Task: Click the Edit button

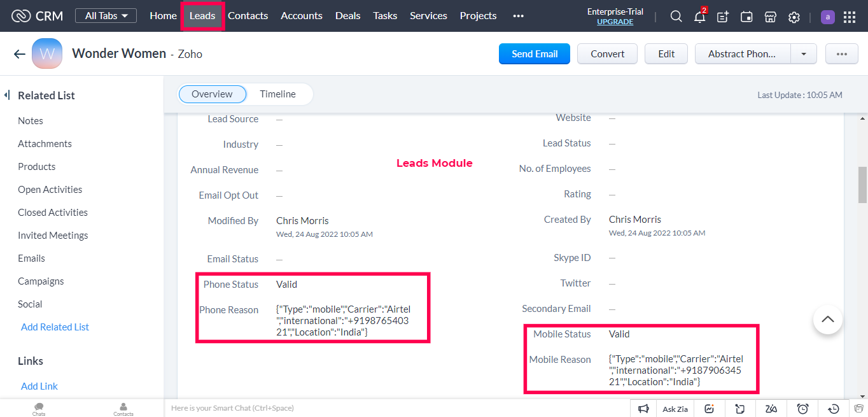Action: pyautogui.click(x=666, y=54)
